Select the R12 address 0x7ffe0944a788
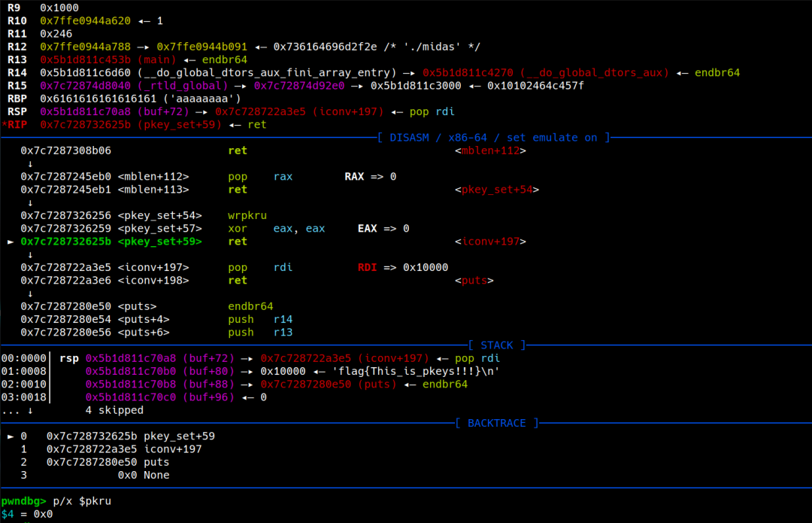The width and height of the screenshot is (812, 523). click(x=86, y=47)
